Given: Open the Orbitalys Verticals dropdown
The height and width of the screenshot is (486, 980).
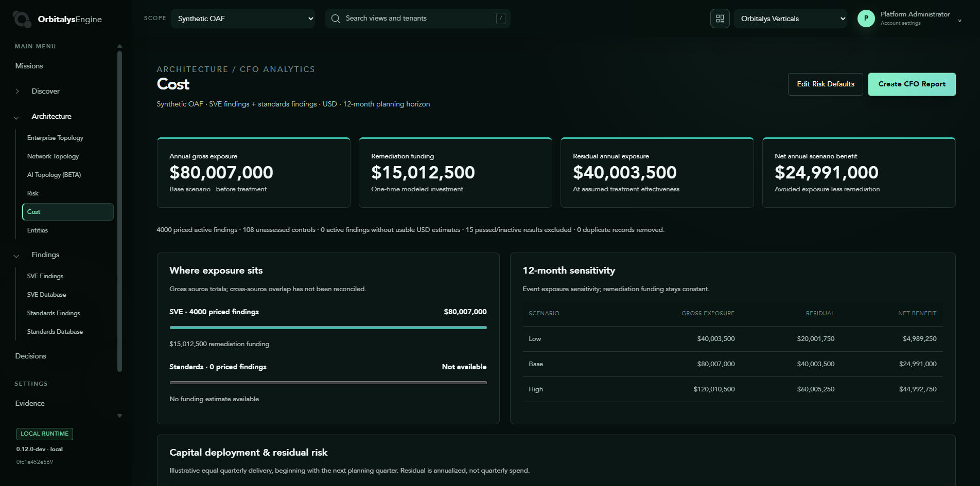Looking at the screenshot, I should (791, 19).
